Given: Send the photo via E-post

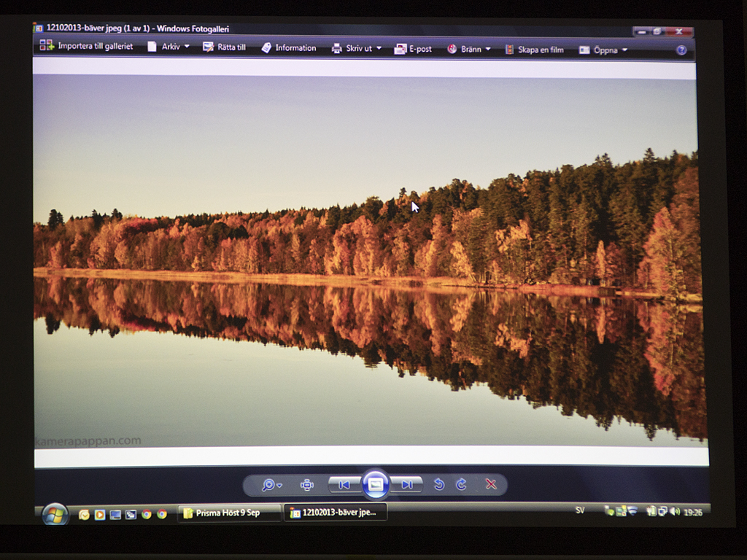Looking at the screenshot, I should [413, 49].
